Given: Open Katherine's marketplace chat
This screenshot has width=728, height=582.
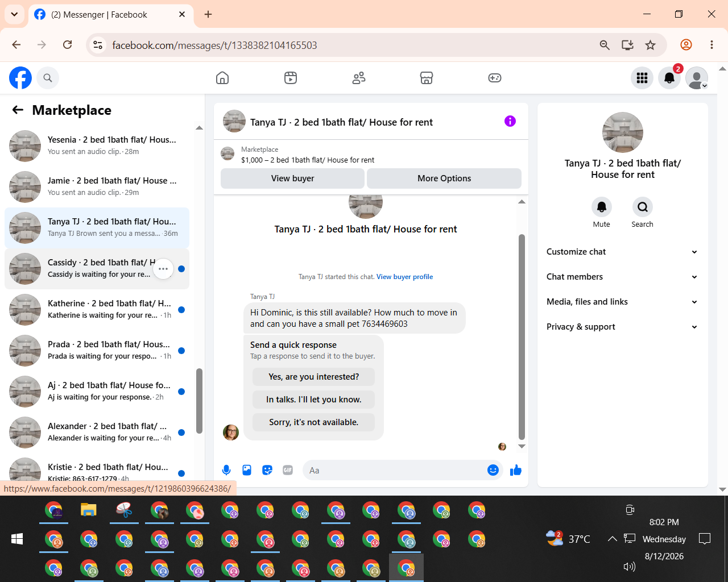Looking at the screenshot, I should (x=97, y=310).
